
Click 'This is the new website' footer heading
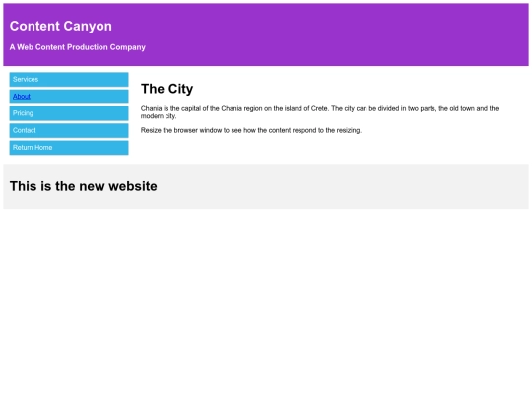tap(83, 186)
